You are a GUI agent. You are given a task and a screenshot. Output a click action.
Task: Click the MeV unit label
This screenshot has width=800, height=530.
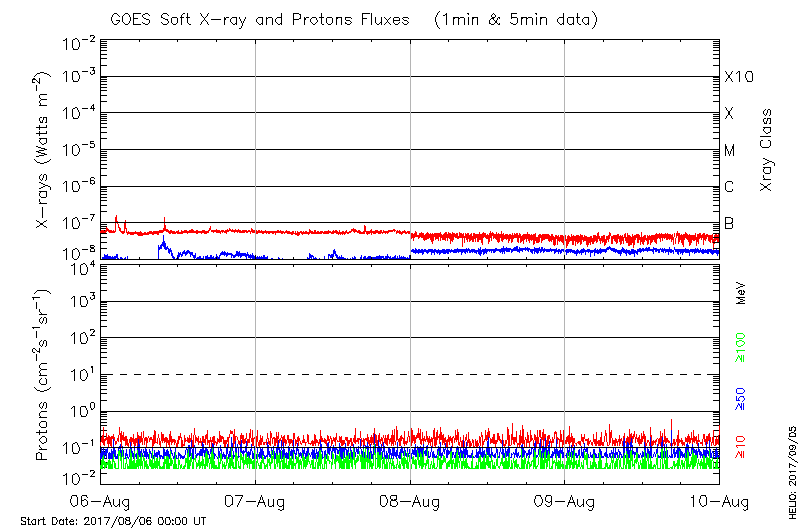click(741, 292)
